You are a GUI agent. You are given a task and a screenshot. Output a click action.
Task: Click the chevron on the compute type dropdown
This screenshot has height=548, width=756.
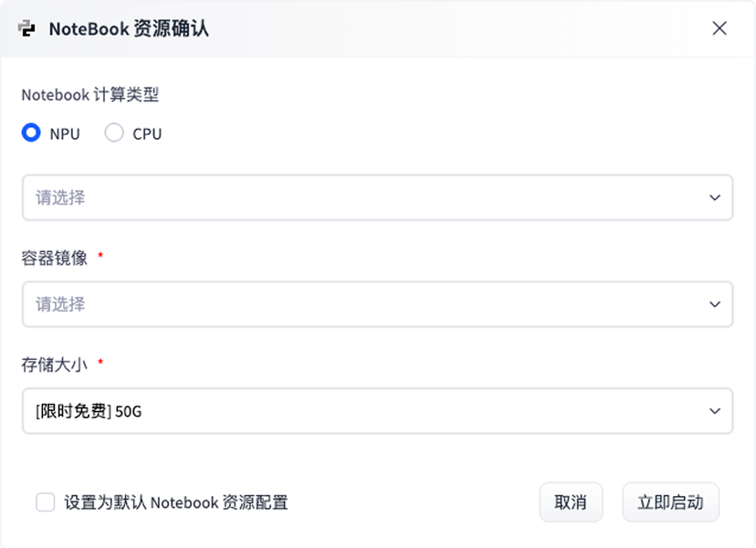pyautogui.click(x=715, y=197)
